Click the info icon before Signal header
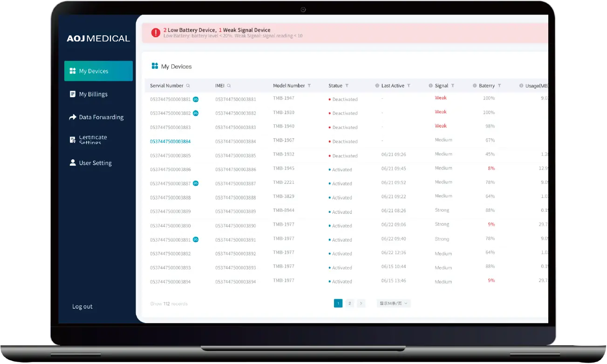Viewport: 607px width, 364px height. pyautogui.click(x=431, y=86)
